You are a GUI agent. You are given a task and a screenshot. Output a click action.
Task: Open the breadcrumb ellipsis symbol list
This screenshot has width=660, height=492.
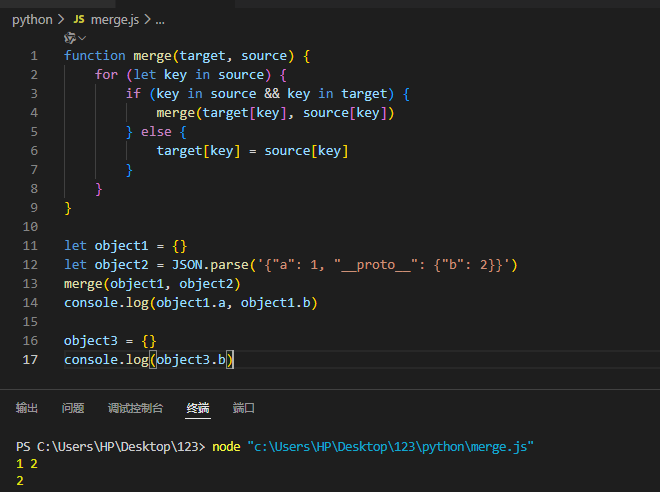point(160,20)
